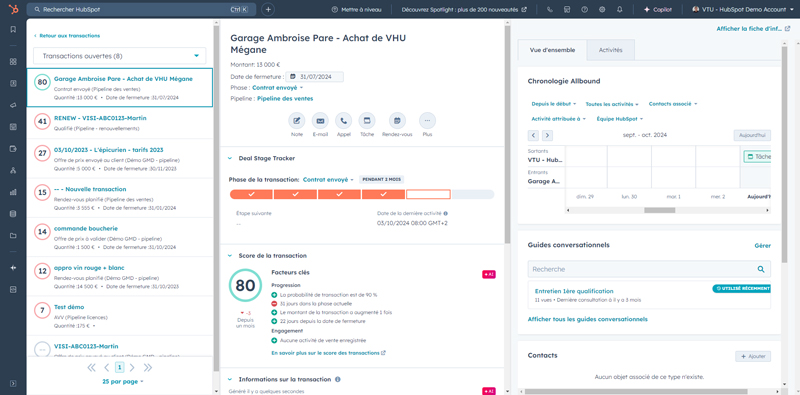Open the Workspaces grid icon in sidebar
Screen dimensions: 800x395
(x=13, y=61)
